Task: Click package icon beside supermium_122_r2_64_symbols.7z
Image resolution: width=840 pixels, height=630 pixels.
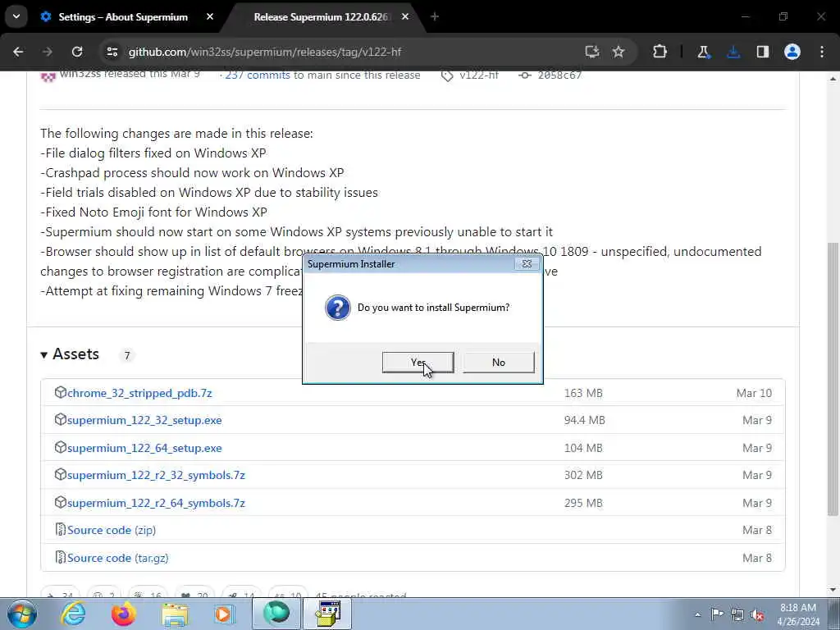Action: pyautogui.click(x=60, y=502)
